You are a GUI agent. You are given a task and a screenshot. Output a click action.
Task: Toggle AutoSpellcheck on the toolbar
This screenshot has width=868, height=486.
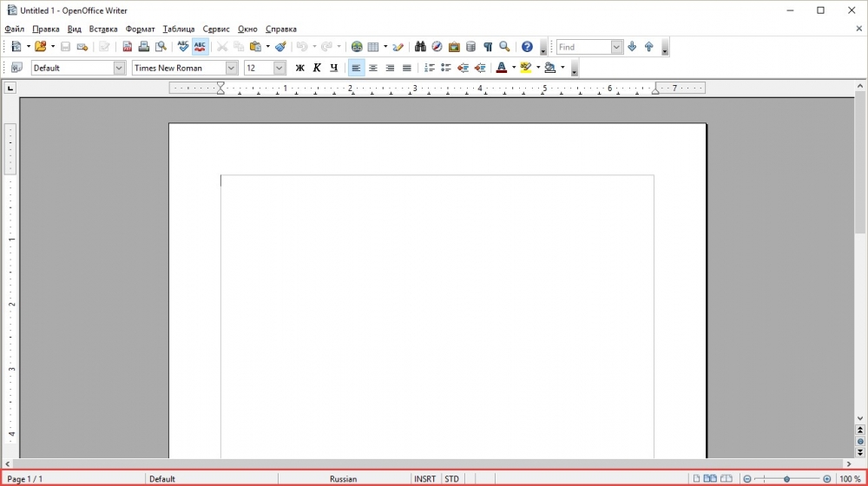point(201,47)
